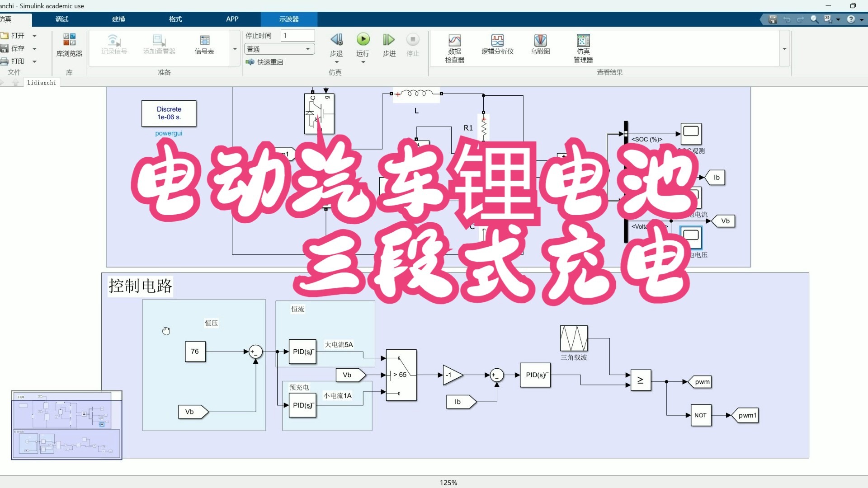This screenshot has height=488, width=868.
Task: Open the 库浏览器 (Library Browser)
Action: click(x=69, y=45)
